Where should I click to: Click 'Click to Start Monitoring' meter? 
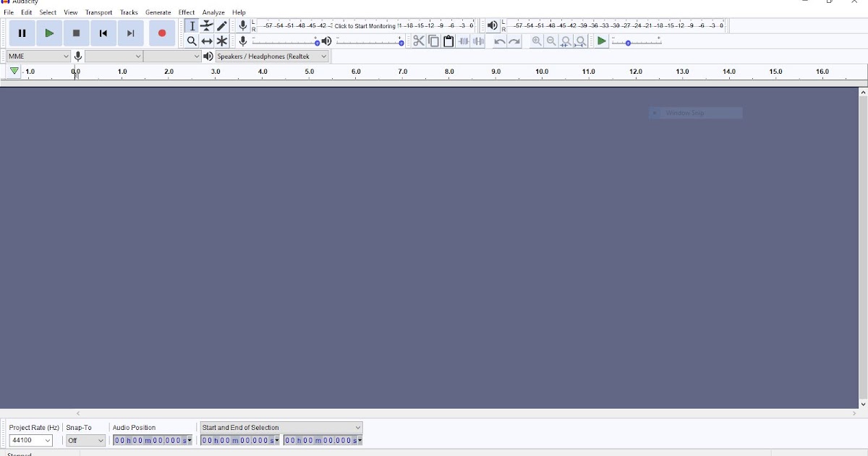pos(365,25)
